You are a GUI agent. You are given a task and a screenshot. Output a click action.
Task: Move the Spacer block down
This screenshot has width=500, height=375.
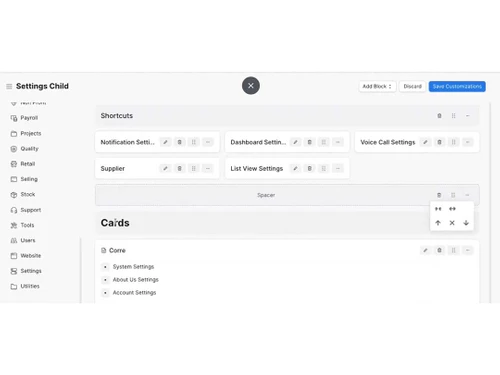tap(466, 223)
